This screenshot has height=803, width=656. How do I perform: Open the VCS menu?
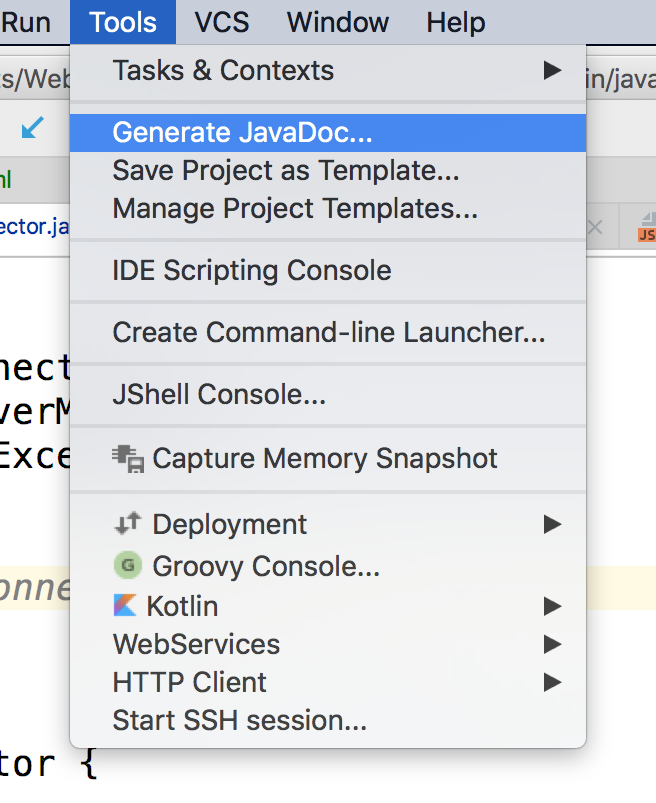[x=220, y=21]
